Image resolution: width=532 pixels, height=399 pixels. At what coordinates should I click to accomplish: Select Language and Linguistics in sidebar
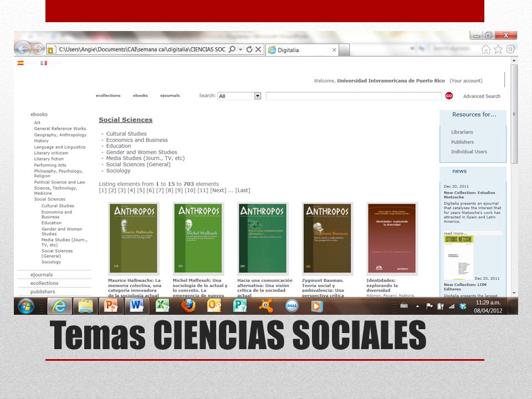click(60, 147)
